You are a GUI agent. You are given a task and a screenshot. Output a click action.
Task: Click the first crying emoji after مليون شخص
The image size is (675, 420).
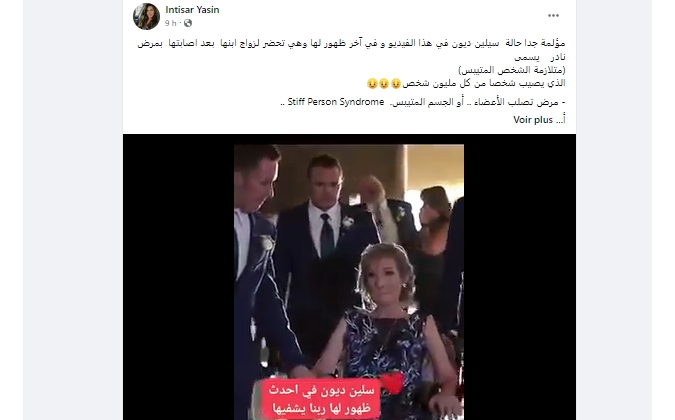[x=396, y=83]
